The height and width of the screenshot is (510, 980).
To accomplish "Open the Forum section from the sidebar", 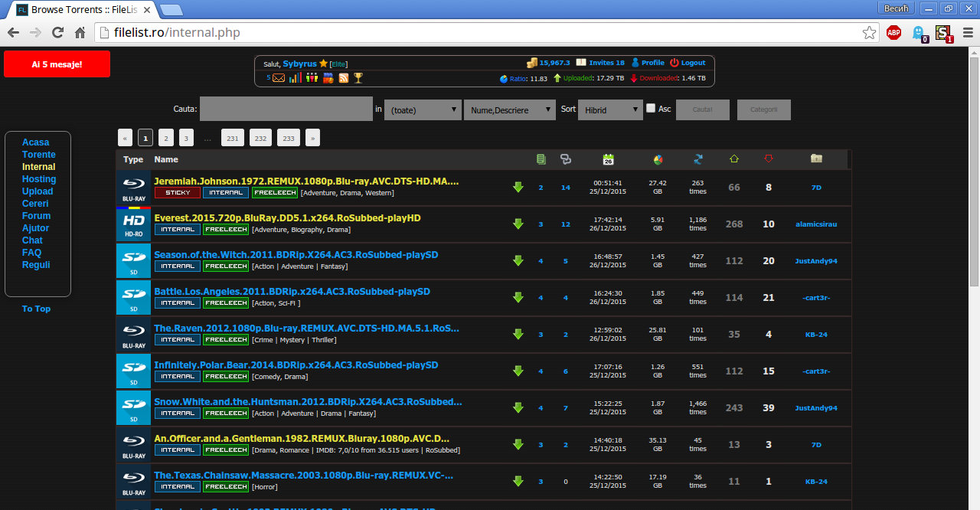I will pos(35,215).
